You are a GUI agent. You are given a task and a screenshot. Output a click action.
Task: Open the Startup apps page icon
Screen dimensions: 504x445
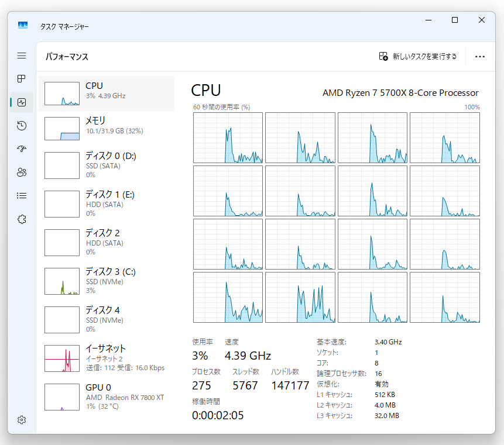point(22,149)
